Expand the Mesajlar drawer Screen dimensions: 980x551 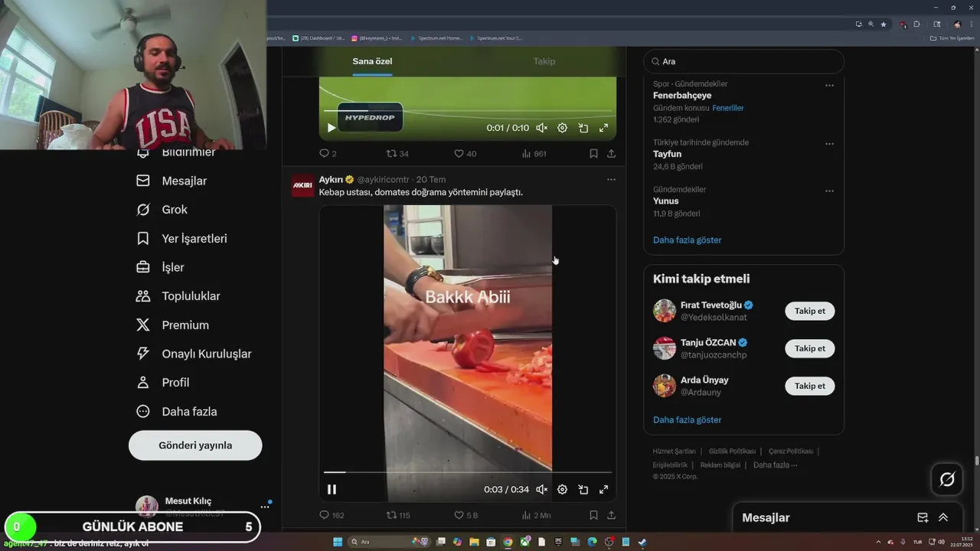(x=943, y=518)
